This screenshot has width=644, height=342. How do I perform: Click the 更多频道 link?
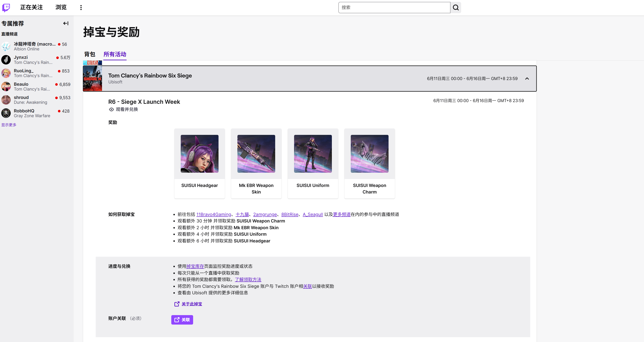click(342, 214)
